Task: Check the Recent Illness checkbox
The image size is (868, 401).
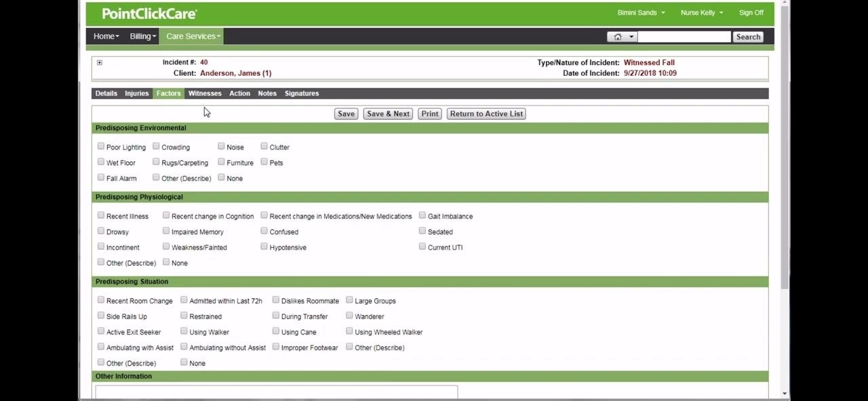Action: [101, 215]
